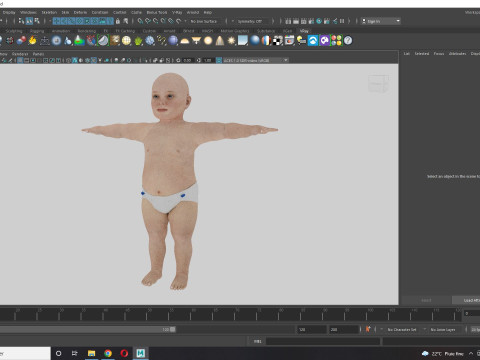
Task: Open the Deform menu
Action: [80, 12]
